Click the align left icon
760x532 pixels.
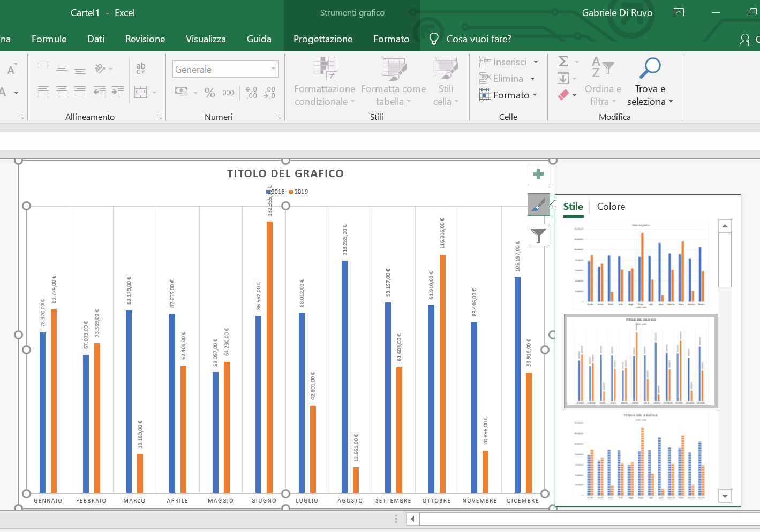[43, 92]
